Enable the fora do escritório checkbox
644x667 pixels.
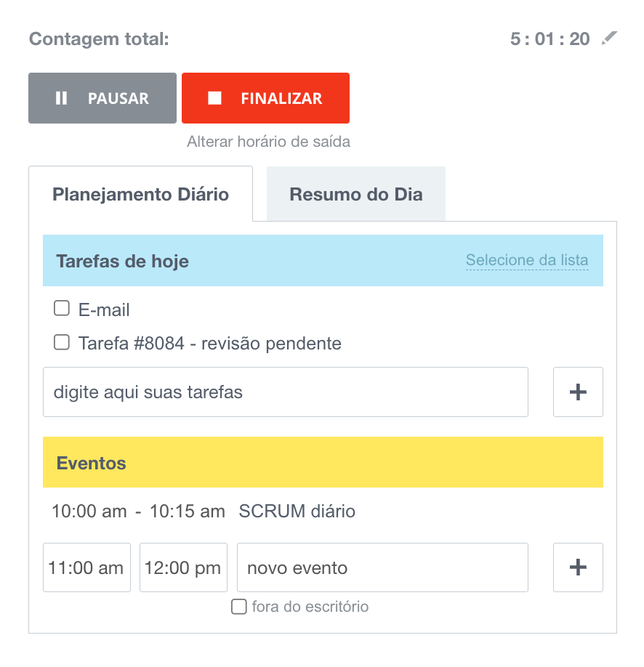tap(239, 606)
